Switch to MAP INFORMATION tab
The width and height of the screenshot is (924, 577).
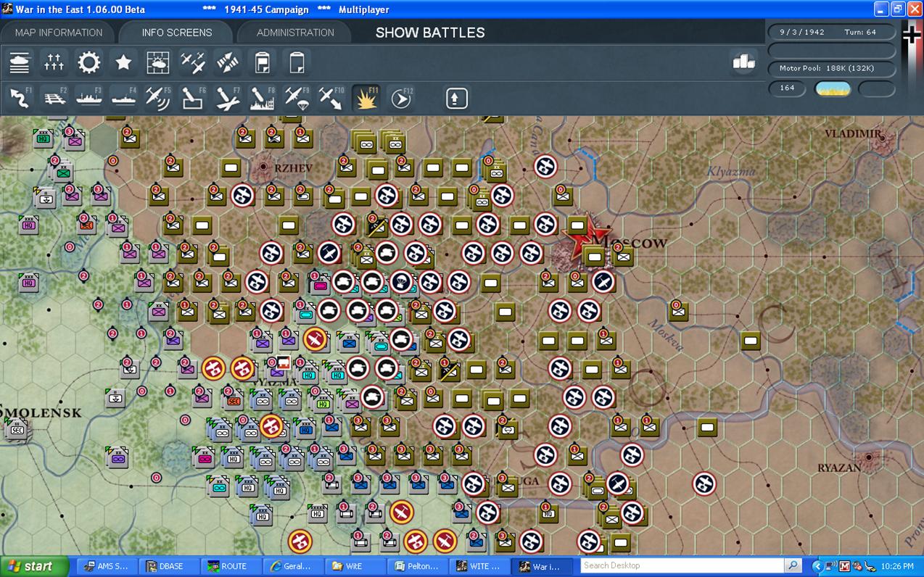(x=59, y=33)
